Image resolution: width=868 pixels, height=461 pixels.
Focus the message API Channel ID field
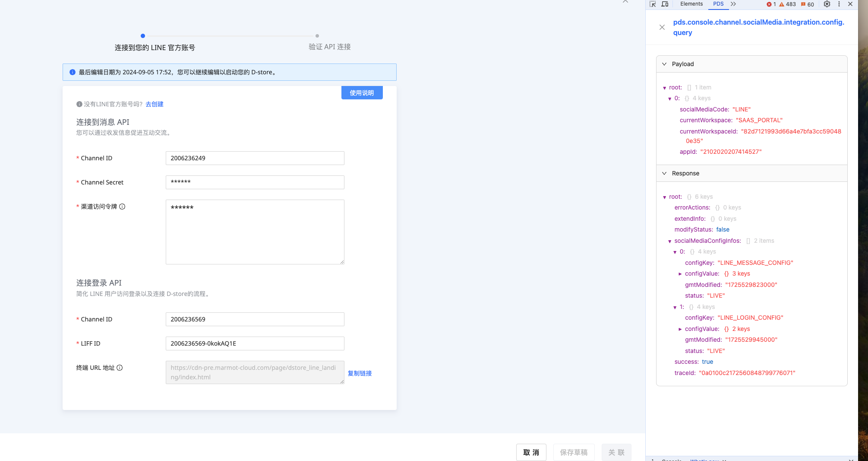(255, 158)
